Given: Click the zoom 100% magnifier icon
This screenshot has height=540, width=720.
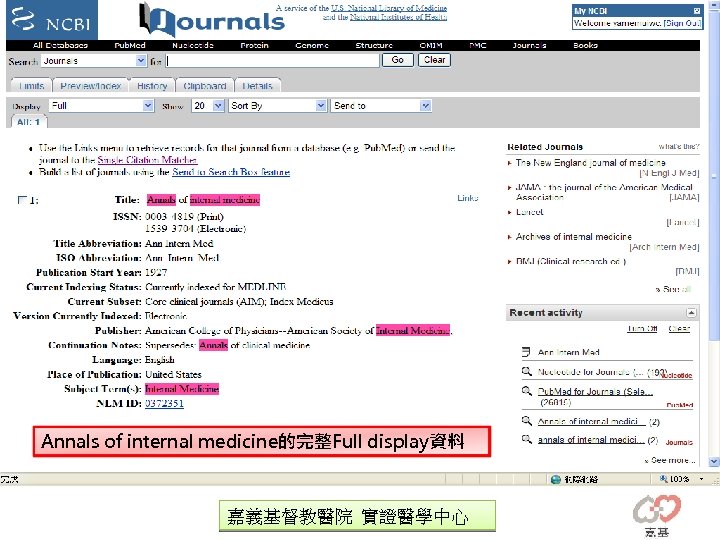Looking at the screenshot, I should pos(663,479).
